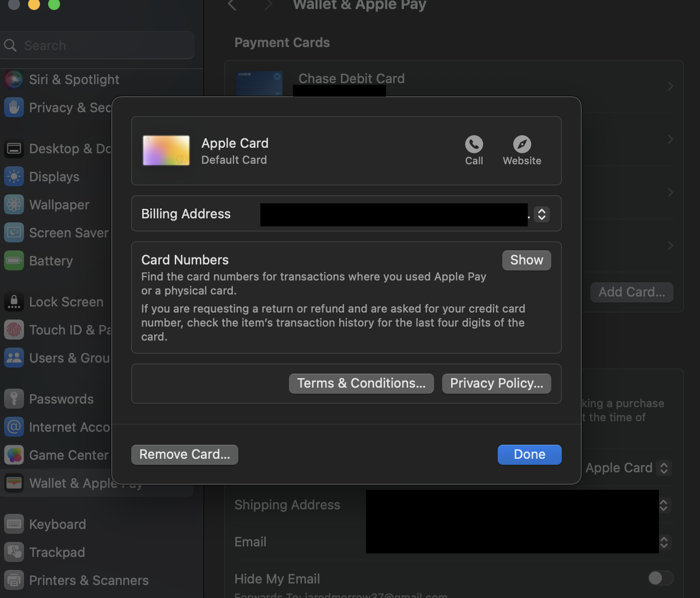Open Printers & Scanners settings
The width and height of the screenshot is (700, 598).
[x=14, y=580]
